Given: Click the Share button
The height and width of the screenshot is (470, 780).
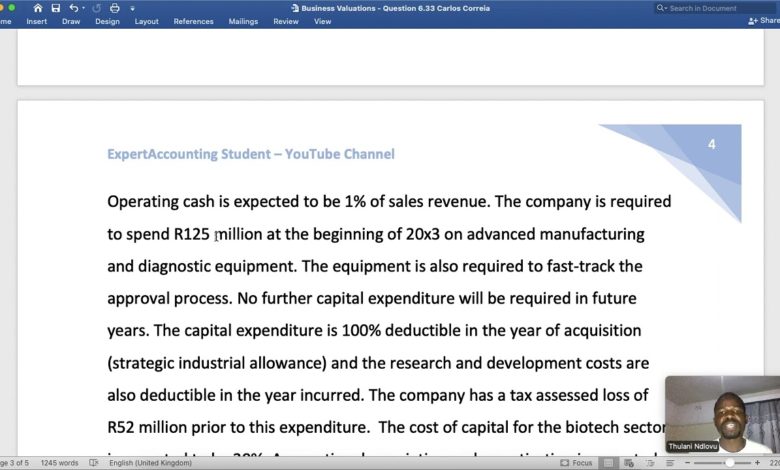Looking at the screenshot, I should coord(764,21).
